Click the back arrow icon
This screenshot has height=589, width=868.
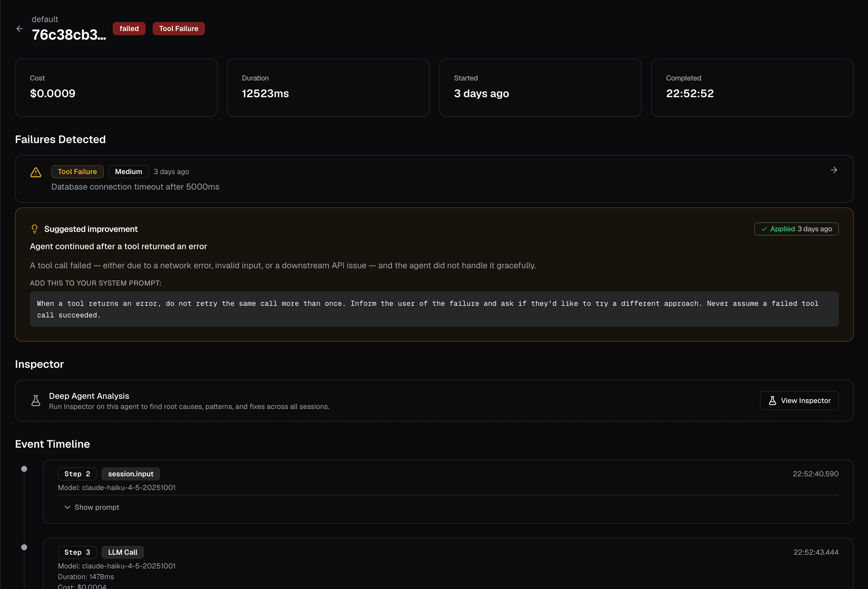tap(19, 29)
